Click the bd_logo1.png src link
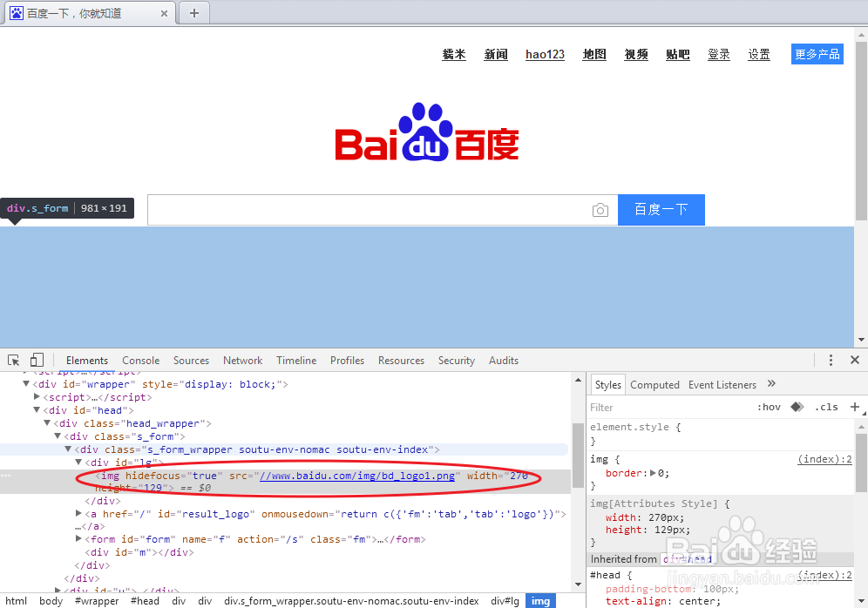 pyautogui.click(x=357, y=476)
